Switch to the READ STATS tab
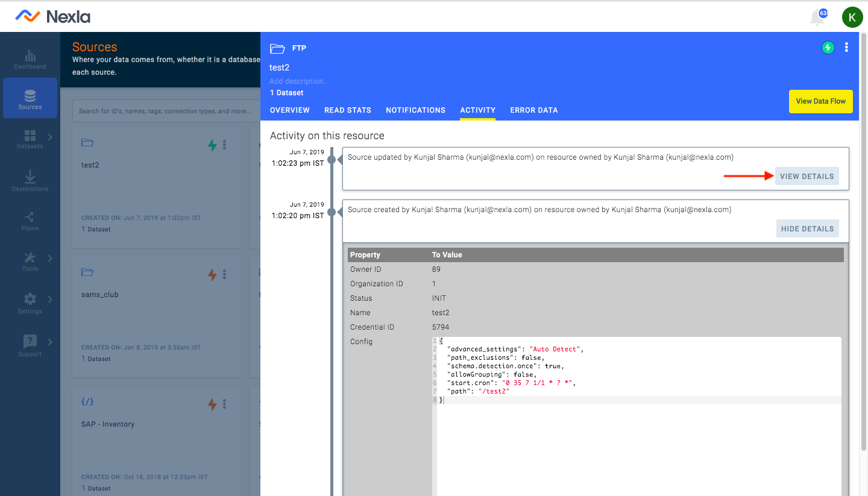Viewport: 868px width, 496px height. pos(348,110)
